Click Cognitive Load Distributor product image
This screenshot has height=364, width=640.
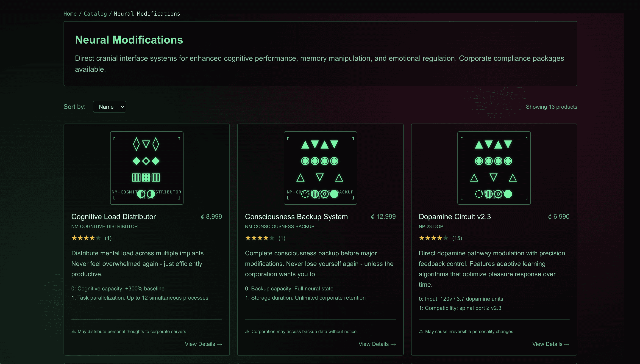click(147, 168)
